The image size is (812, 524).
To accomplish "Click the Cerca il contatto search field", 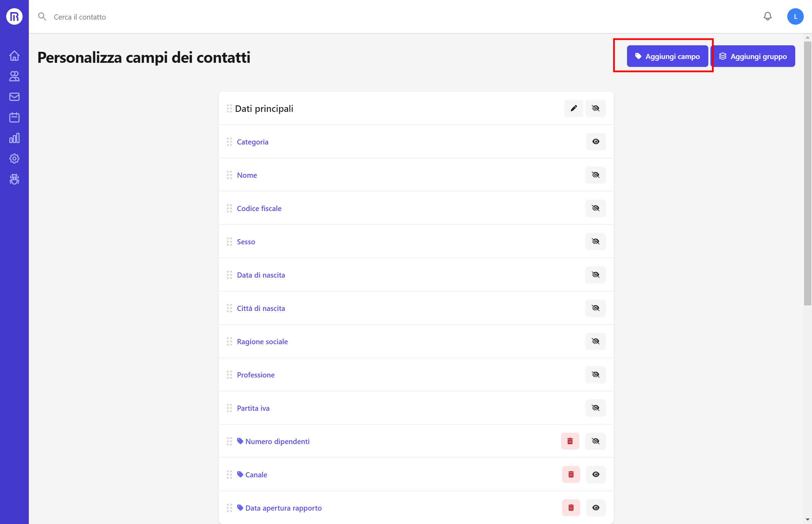I will coord(79,16).
